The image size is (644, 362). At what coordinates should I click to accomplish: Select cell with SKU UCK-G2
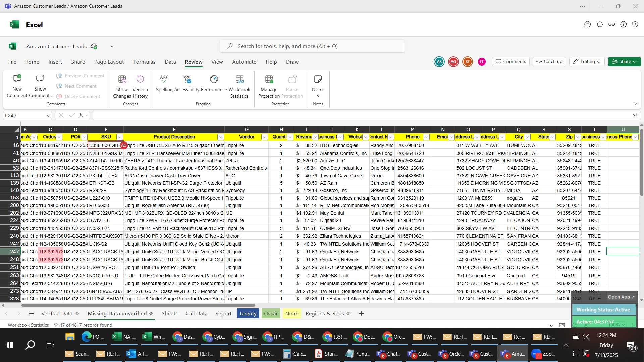[106, 244]
